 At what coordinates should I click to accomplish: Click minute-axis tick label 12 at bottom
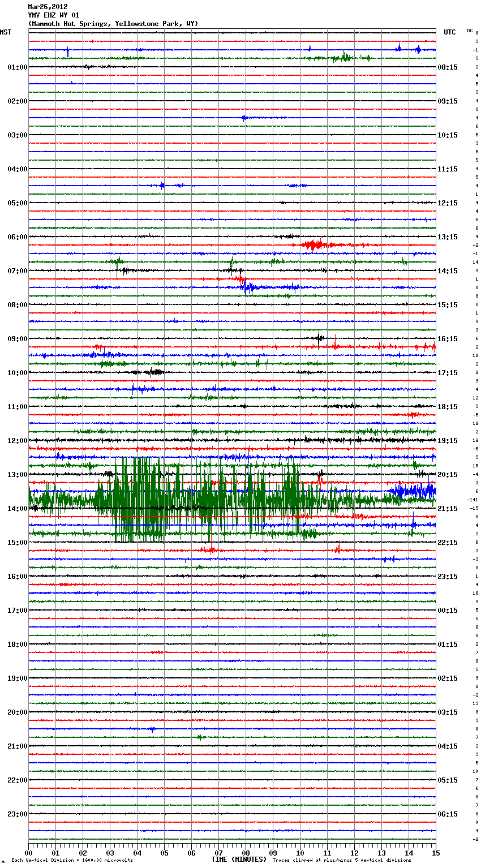(354, 853)
